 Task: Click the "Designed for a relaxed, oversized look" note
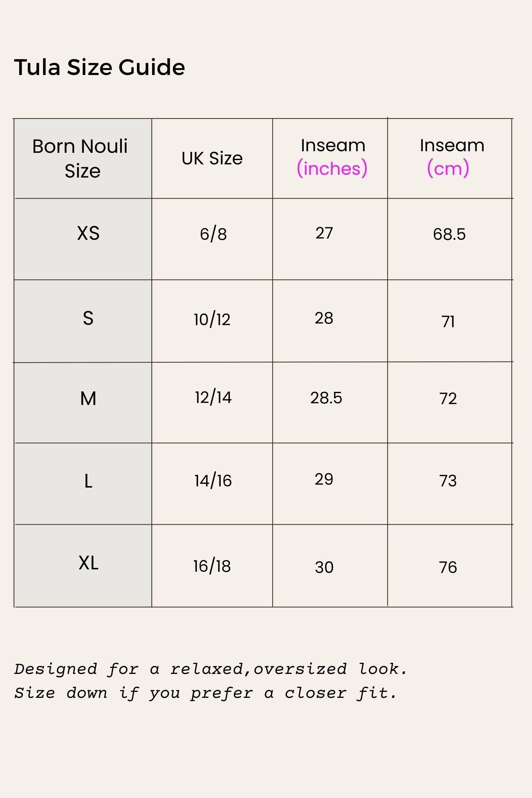[x=211, y=669]
